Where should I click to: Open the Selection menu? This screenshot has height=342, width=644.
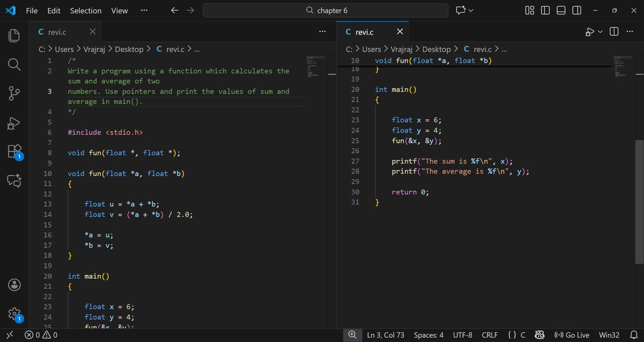(x=85, y=10)
